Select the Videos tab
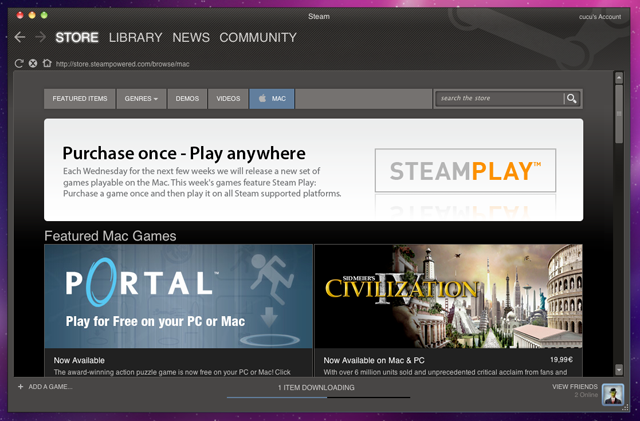 [228, 99]
